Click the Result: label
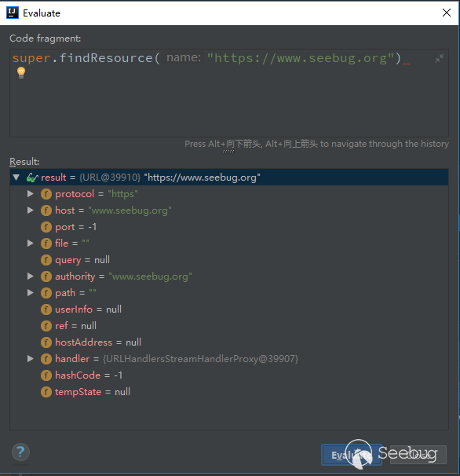The width and height of the screenshot is (460, 476). 24,162
